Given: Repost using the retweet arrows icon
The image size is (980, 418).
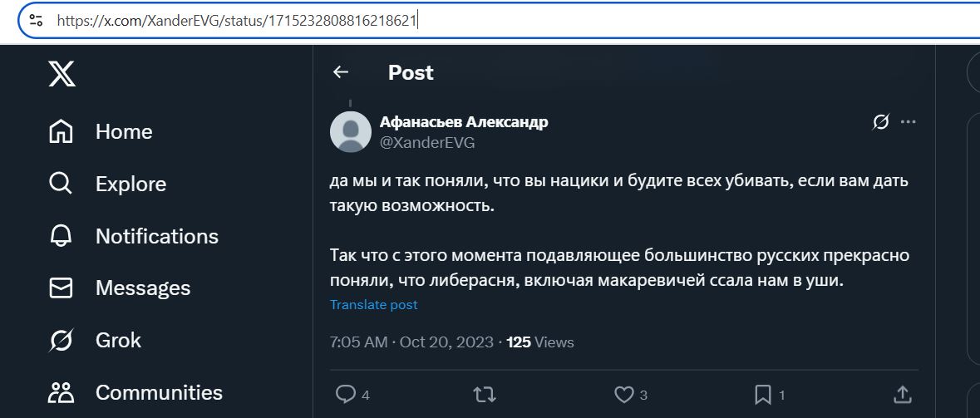Looking at the screenshot, I should coord(485,394).
